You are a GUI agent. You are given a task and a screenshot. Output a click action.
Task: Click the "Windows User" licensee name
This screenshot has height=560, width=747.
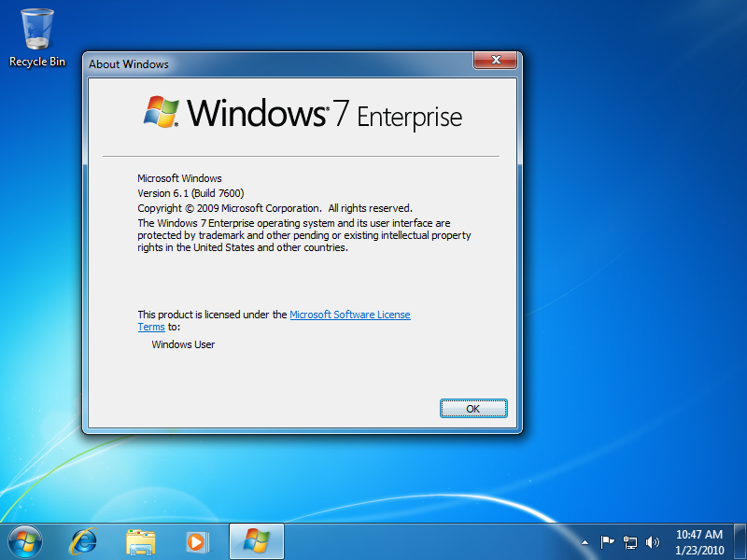pos(183,344)
